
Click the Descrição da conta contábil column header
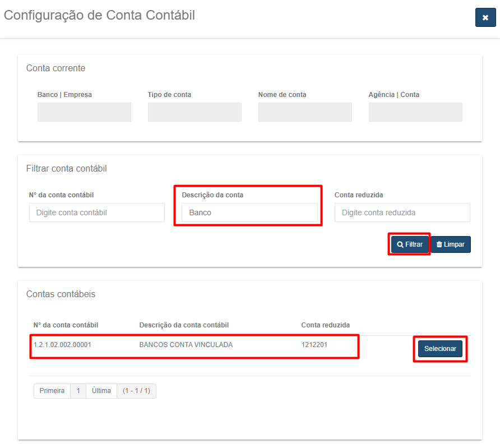tap(184, 325)
